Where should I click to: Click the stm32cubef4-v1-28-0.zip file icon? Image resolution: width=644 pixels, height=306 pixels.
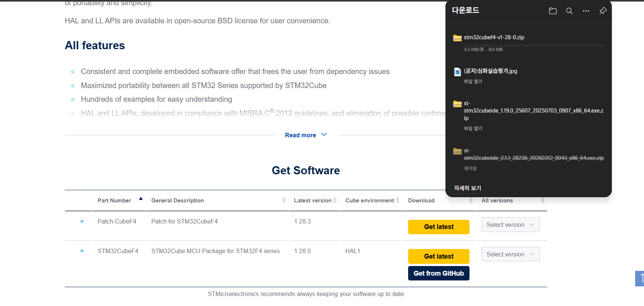[457, 38]
